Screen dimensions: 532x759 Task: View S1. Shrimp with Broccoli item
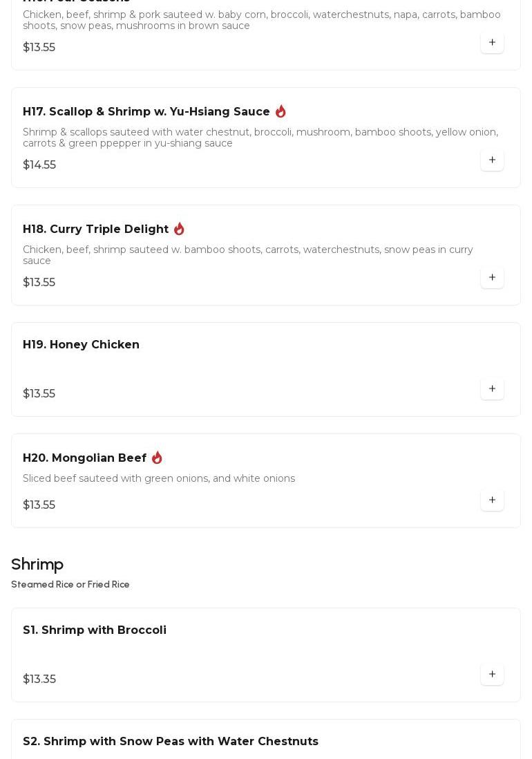tap(94, 630)
